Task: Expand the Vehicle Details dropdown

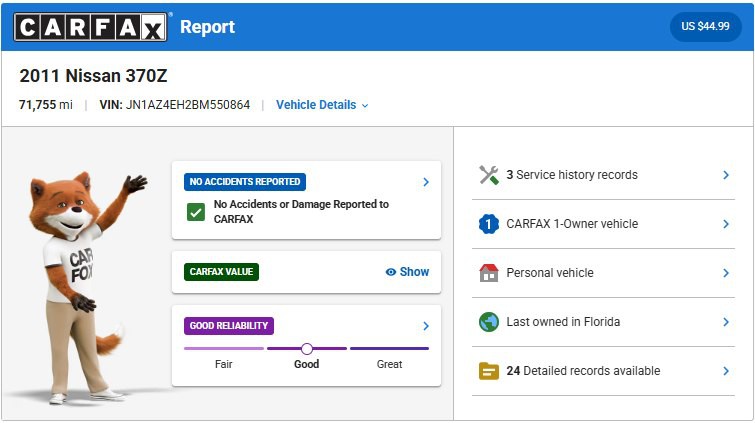Action: click(322, 105)
